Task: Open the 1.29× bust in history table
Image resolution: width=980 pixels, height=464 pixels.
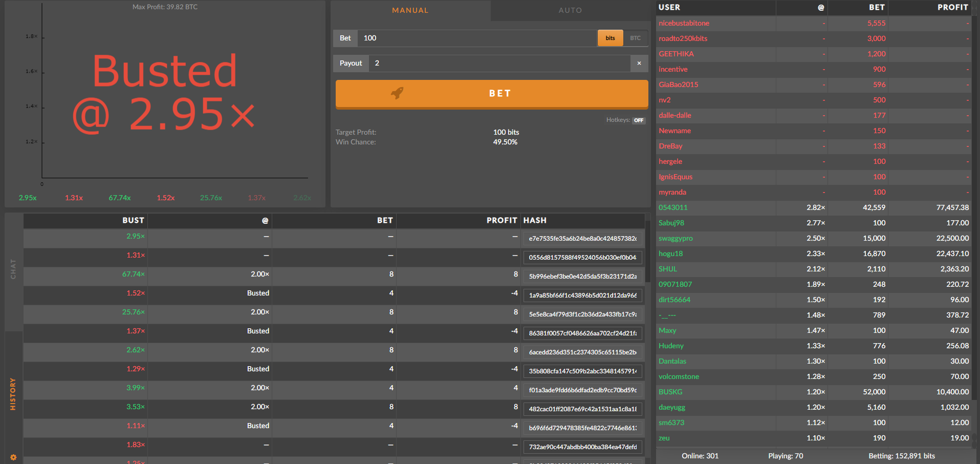Action: coord(136,369)
